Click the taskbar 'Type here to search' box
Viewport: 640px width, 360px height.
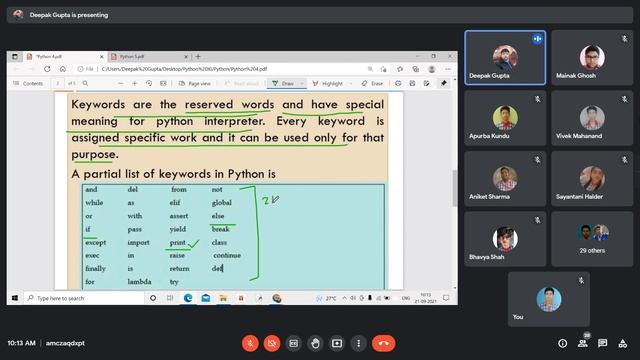point(84,298)
